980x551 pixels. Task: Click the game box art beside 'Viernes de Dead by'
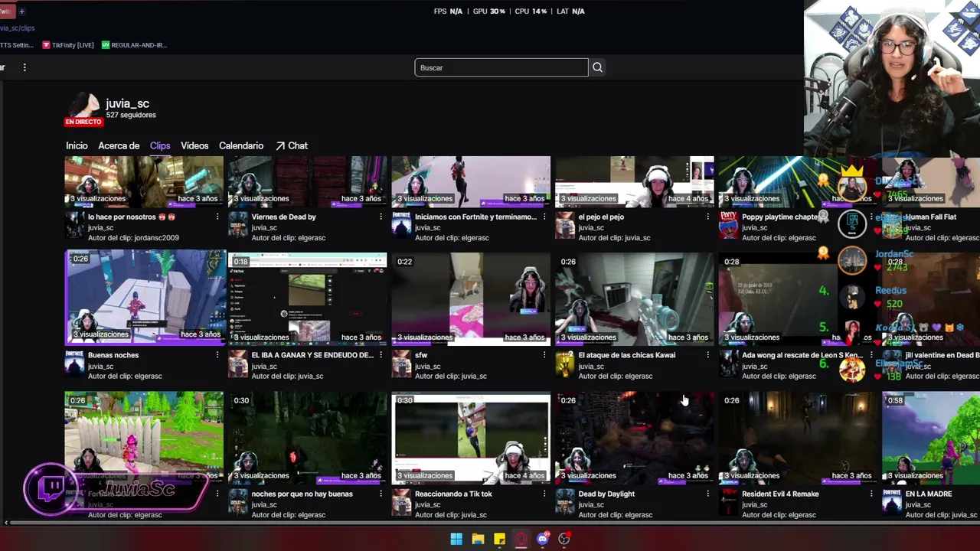click(x=238, y=226)
